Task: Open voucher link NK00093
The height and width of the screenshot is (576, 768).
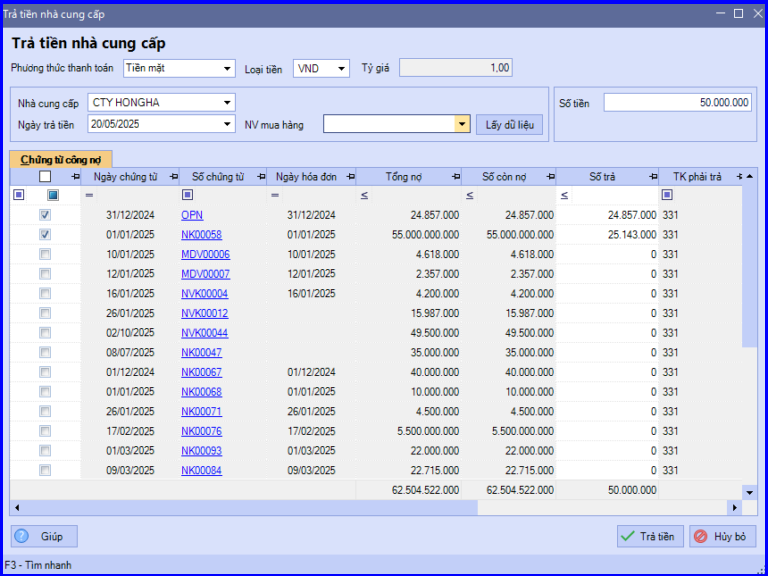Action: [201, 451]
